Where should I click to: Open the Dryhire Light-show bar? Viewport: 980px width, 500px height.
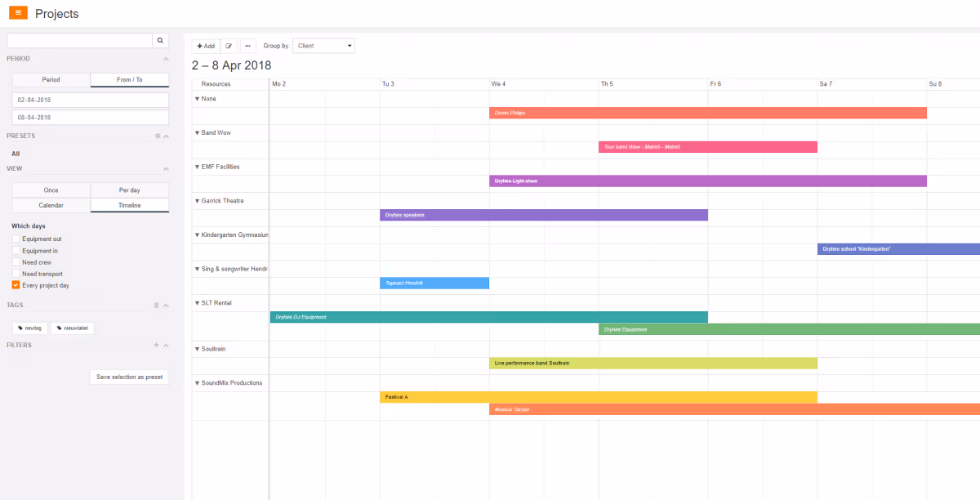[708, 181]
